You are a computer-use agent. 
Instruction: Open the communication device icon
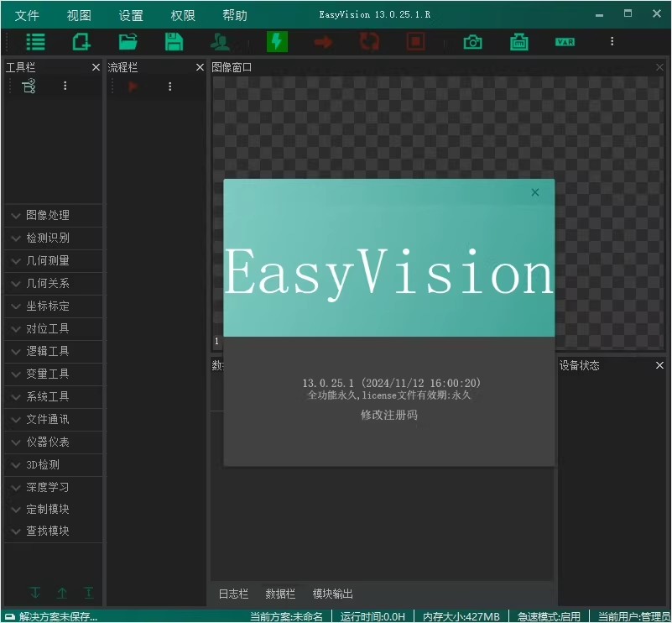click(519, 42)
